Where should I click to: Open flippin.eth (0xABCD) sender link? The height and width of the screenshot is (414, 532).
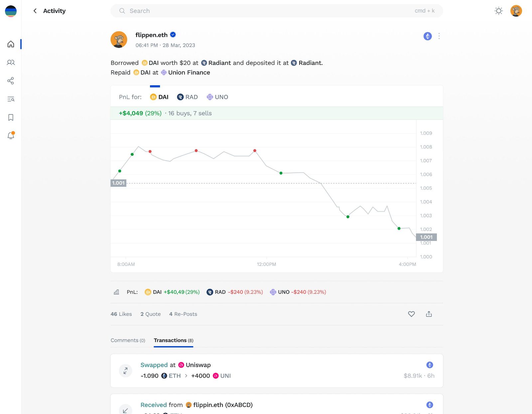[219, 405]
